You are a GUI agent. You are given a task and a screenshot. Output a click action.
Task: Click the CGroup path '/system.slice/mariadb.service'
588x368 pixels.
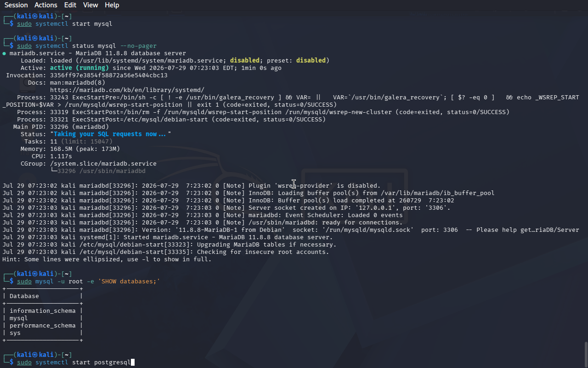click(103, 164)
